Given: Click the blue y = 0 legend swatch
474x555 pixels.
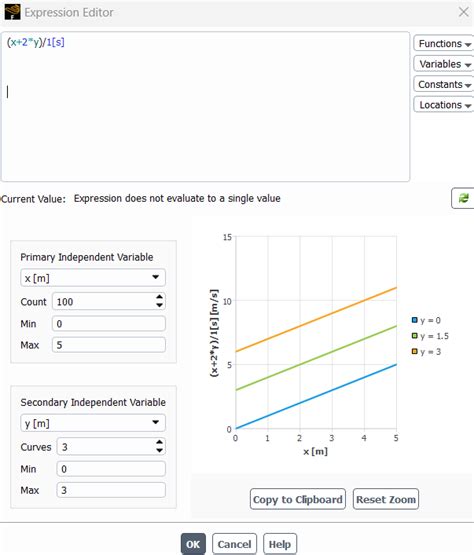Looking at the screenshot, I should 415,320.
